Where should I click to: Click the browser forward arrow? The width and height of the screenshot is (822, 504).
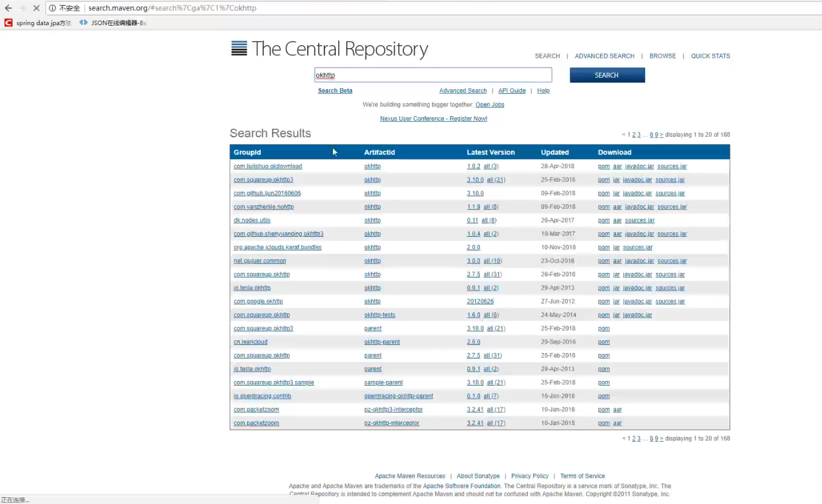pos(23,8)
